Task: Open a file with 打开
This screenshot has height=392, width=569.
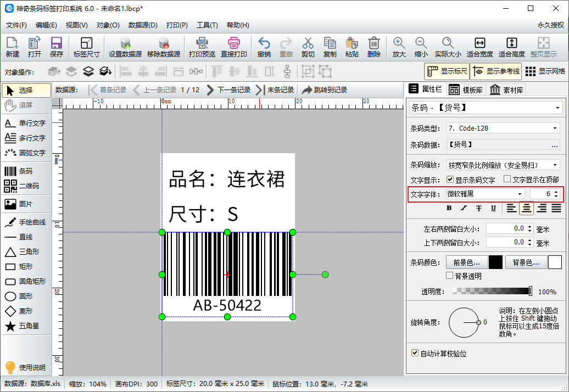Action: pos(35,47)
